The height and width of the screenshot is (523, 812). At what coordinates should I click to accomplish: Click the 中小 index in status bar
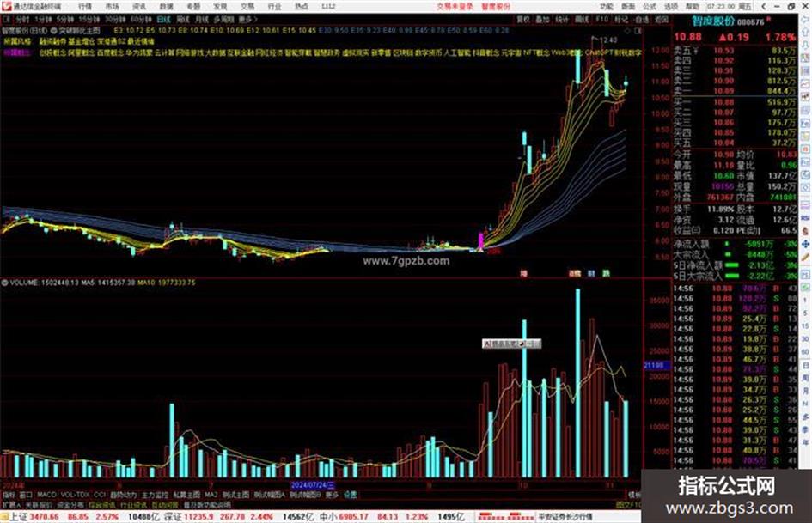[x=328, y=517]
